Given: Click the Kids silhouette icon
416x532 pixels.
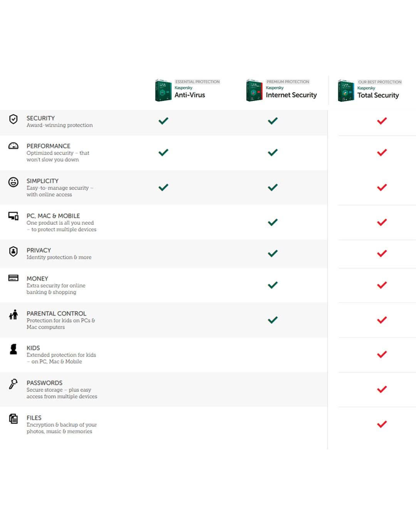Looking at the screenshot, I should tap(13, 349).
